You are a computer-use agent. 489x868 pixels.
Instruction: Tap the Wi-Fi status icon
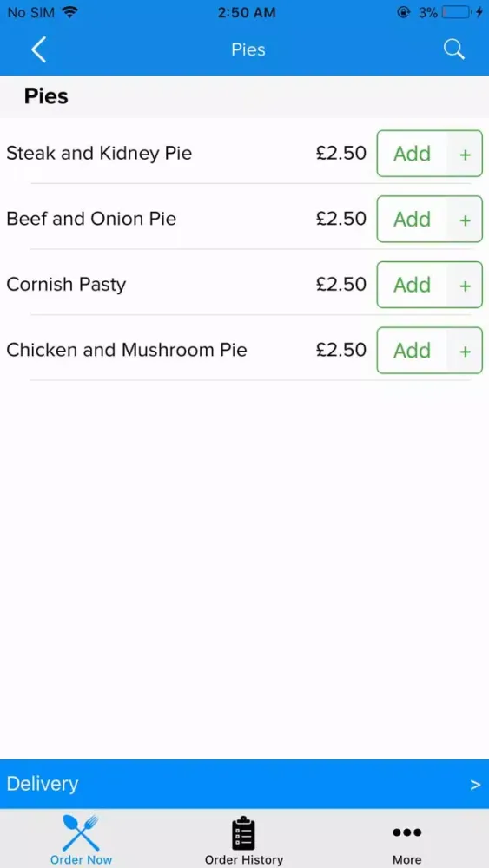click(69, 12)
